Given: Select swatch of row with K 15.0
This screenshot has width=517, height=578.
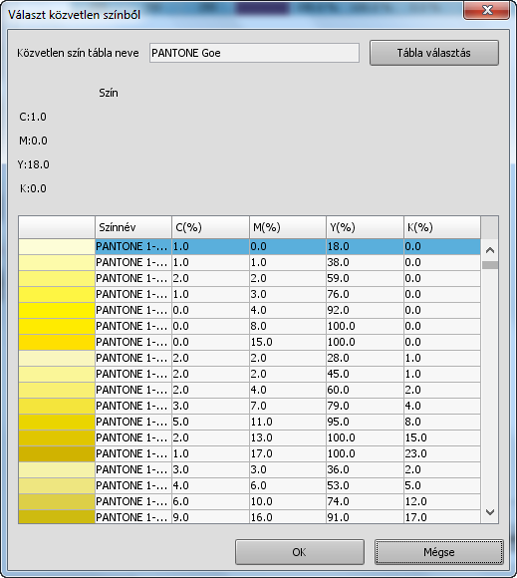Looking at the screenshot, I should click(x=57, y=438).
